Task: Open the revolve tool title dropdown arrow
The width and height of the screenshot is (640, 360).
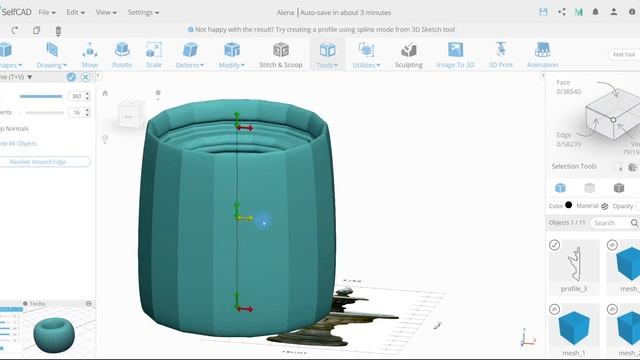Action: point(29,77)
